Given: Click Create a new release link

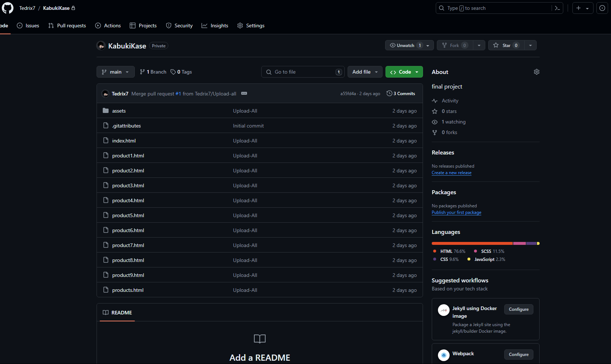Looking at the screenshot, I should pyautogui.click(x=451, y=173).
